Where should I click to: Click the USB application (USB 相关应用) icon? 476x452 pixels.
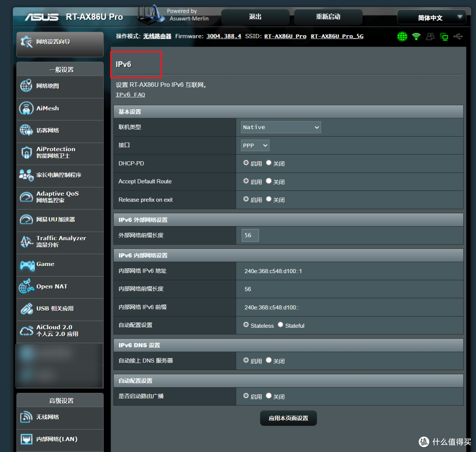[x=27, y=308]
